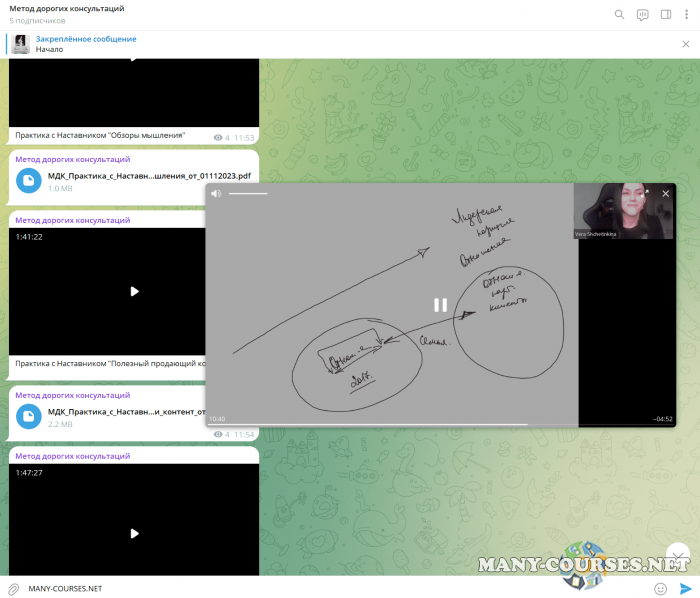Screen dimensions: 700x598
Task: Play the 1:41:22 video
Action: (134, 291)
